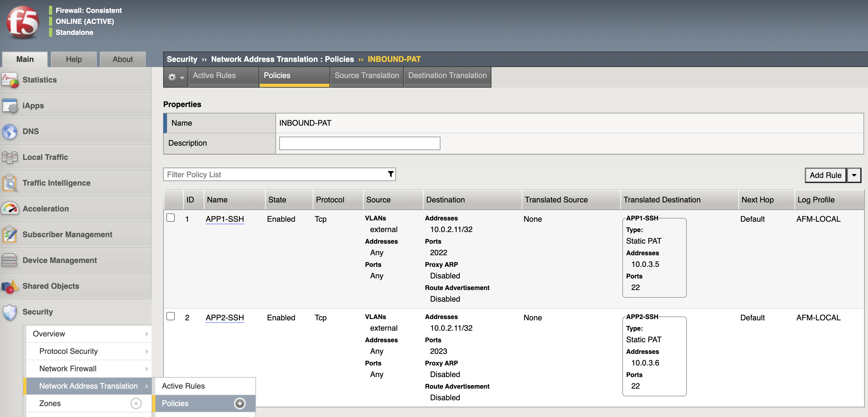Click the Acceleration gauge icon
The height and width of the screenshot is (417, 868).
tap(10, 209)
